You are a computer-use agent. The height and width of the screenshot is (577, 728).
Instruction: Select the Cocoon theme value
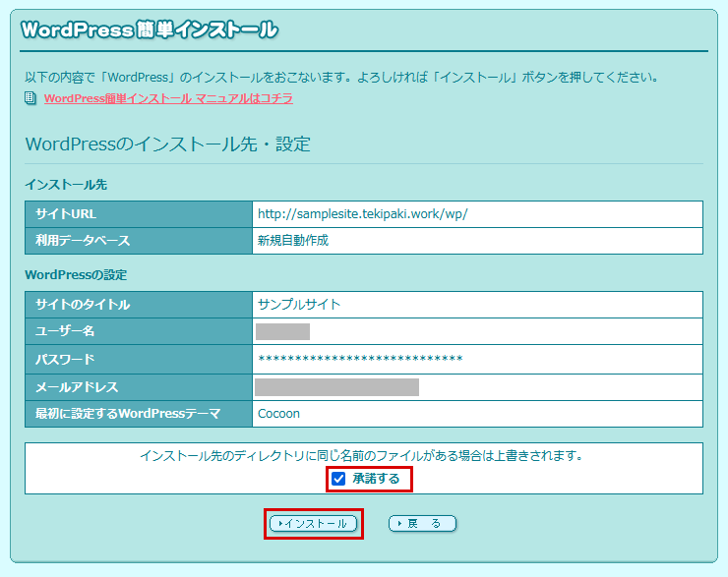pos(278,414)
